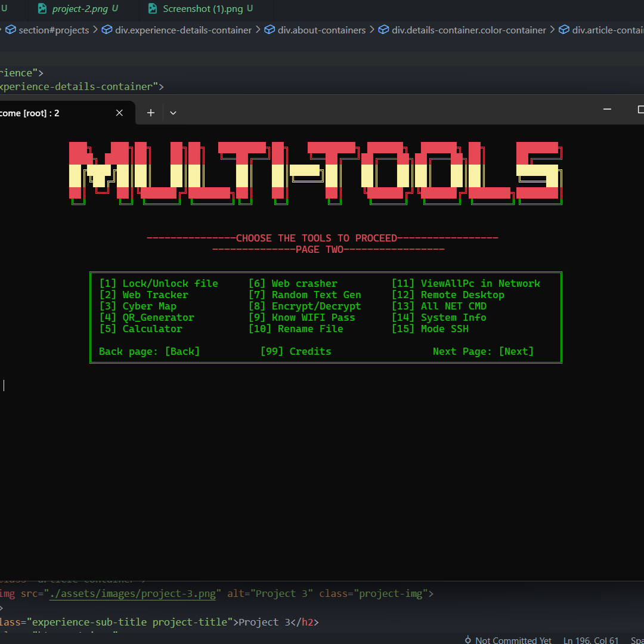Close the terminal tab with the X
Screen dimensions: 644x644
tap(119, 113)
